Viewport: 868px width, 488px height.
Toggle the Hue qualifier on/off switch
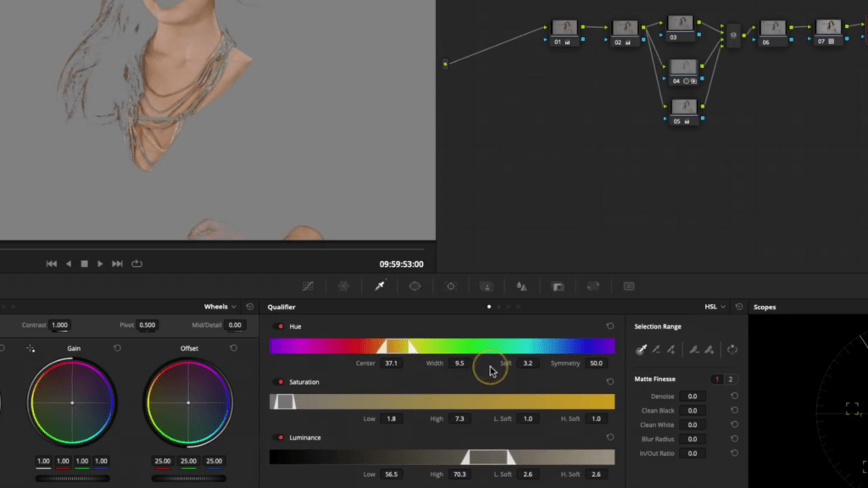[x=280, y=326]
